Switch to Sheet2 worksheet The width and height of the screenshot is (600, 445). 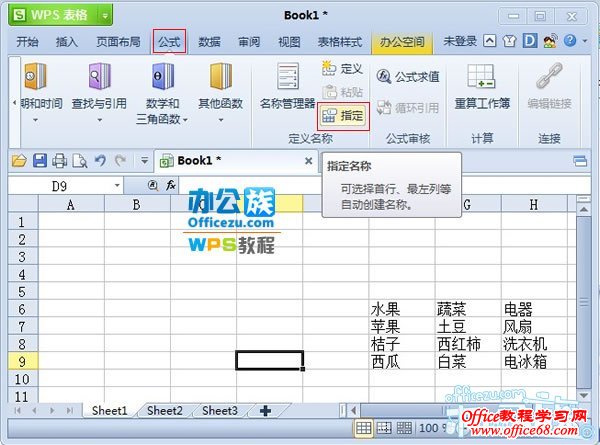(165, 411)
